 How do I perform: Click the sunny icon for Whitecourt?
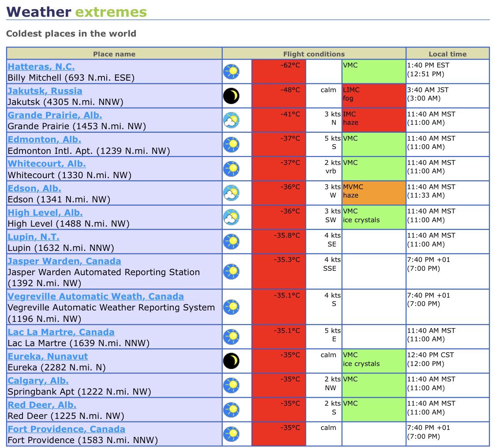pos(231,168)
